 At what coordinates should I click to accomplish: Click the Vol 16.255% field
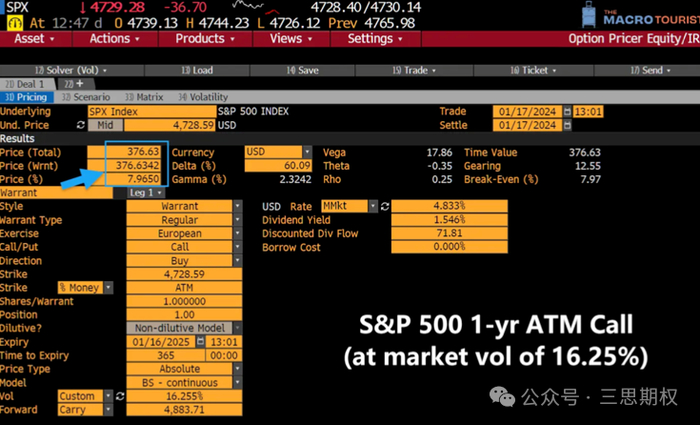click(184, 396)
